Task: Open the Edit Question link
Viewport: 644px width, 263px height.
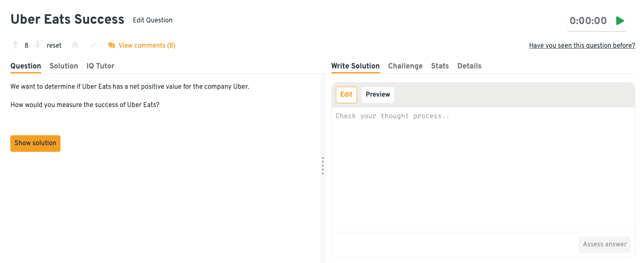Action: [x=152, y=20]
